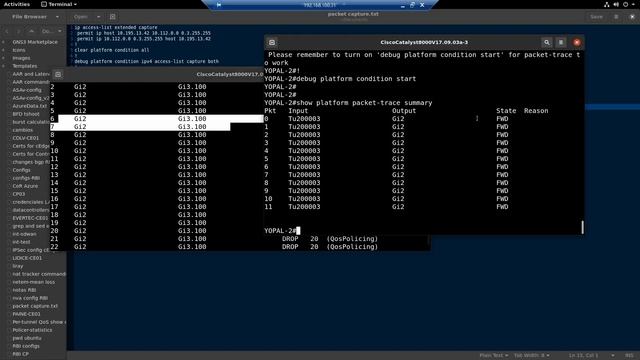Open the Ln/Col position dropdown arrow
640x360 pixels.
point(613,356)
